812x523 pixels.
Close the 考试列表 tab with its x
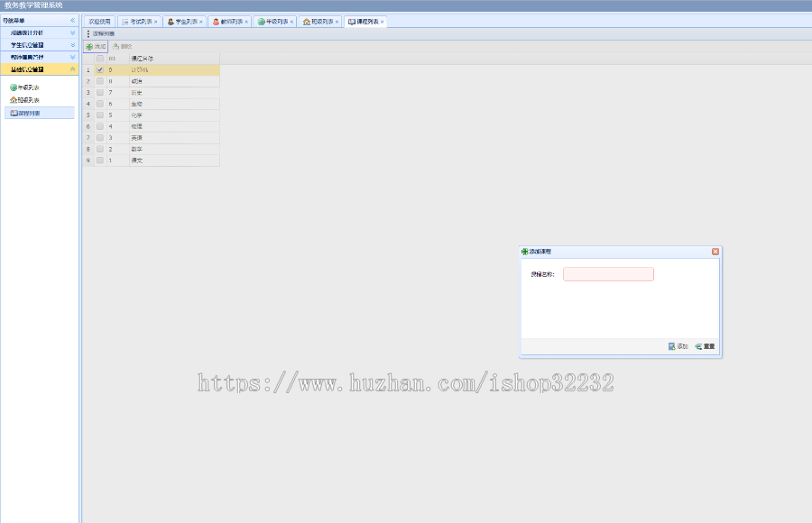pos(155,22)
